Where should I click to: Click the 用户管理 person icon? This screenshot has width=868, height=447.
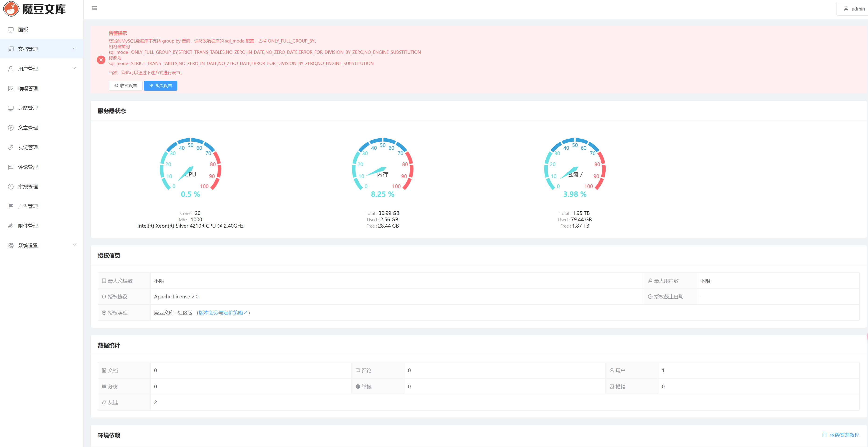tap(11, 69)
